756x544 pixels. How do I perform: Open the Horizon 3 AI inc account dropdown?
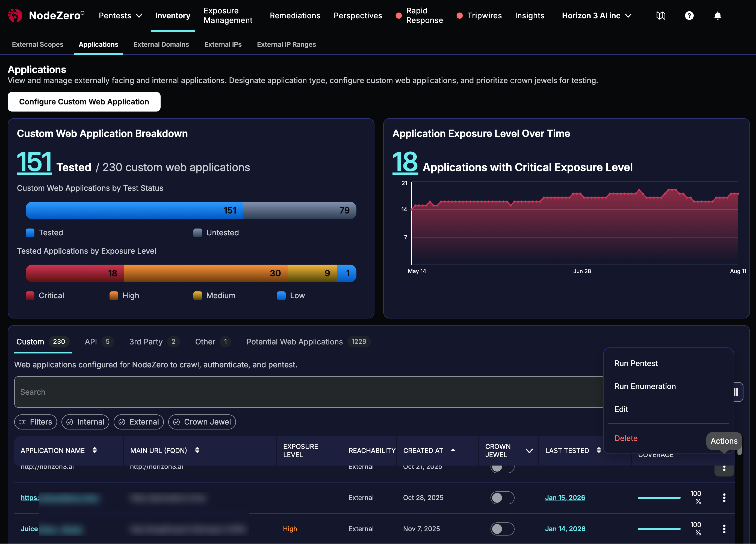point(597,16)
